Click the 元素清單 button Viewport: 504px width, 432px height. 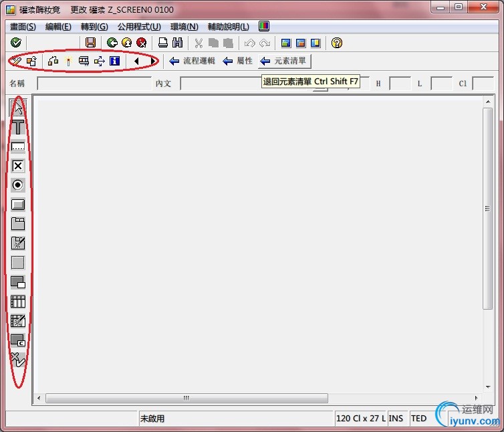[284, 61]
